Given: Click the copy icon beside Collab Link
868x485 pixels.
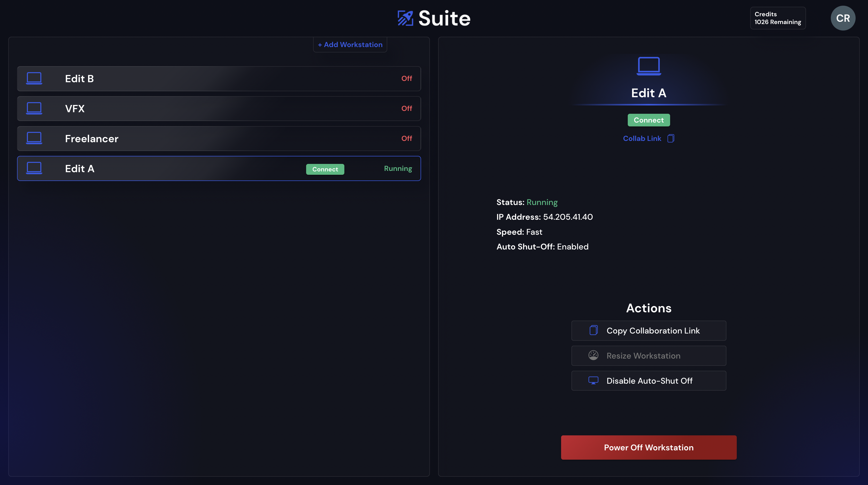Looking at the screenshot, I should pyautogui.click(x=671, y=138).
